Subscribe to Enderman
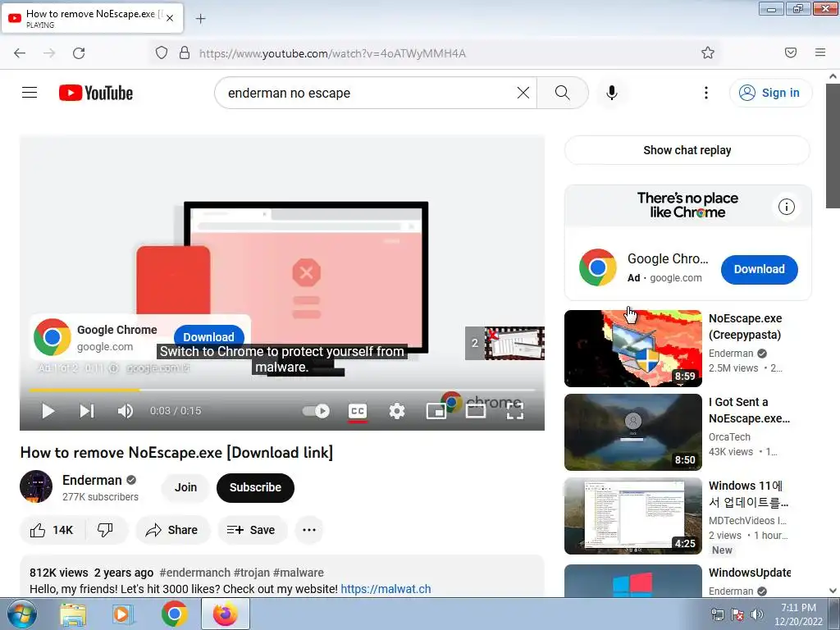Screen dimensions: 840x630 point(256,487)
